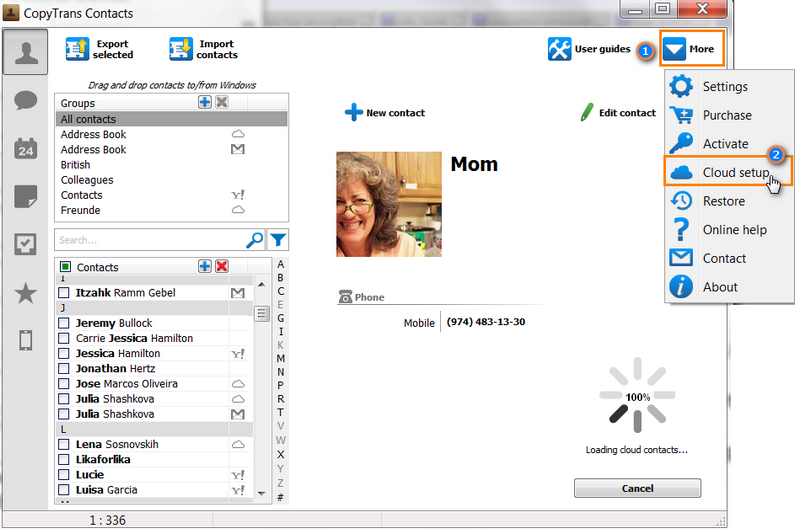
Task: Check Lucie checkbox
Action: pyautogui.click(x=64, y=475)
